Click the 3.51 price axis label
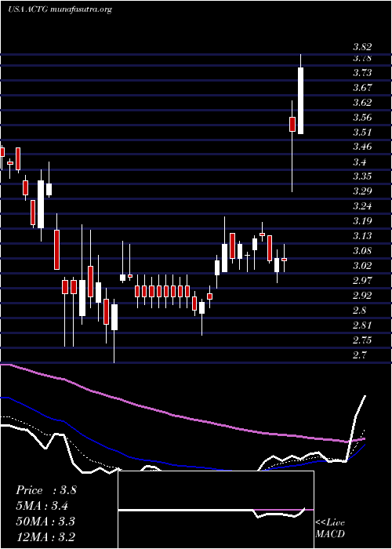This screenshot has width=392, height=549. coord(362,133)
